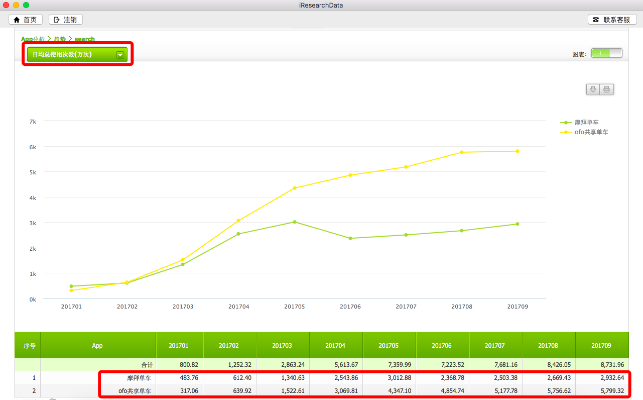Click App分析 in the breadcrumb
This screenshot has width=643, height=400.
[x=32, y=38]
